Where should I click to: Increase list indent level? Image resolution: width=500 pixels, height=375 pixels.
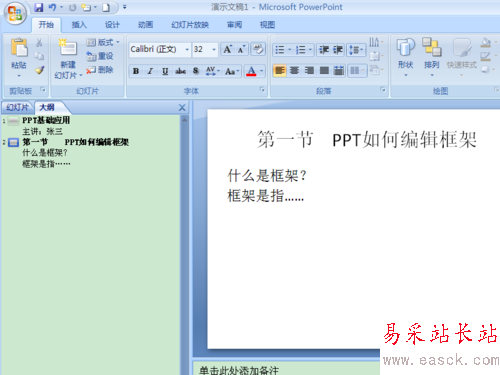[338, 50]
